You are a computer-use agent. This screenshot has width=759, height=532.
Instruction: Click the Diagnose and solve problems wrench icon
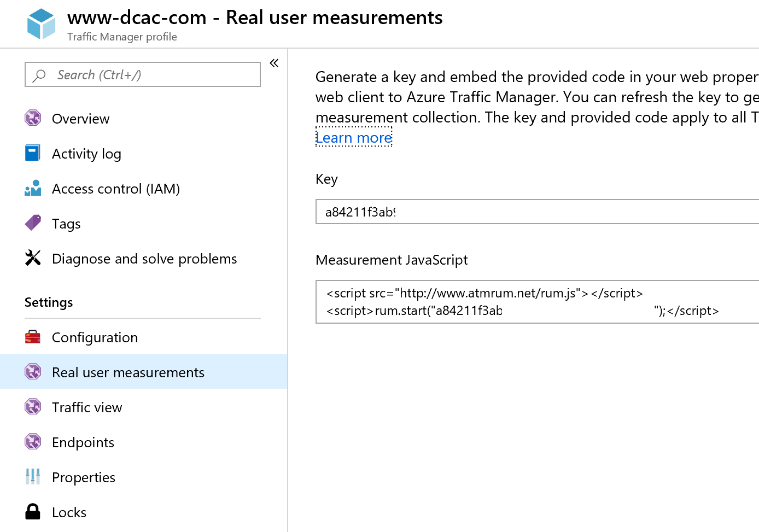pos(33,258)
